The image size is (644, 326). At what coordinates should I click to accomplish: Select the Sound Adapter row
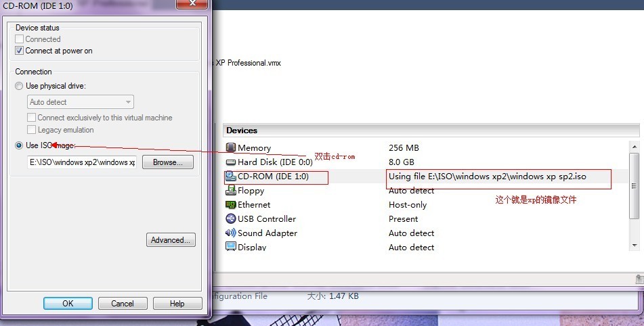click(267, 233)
